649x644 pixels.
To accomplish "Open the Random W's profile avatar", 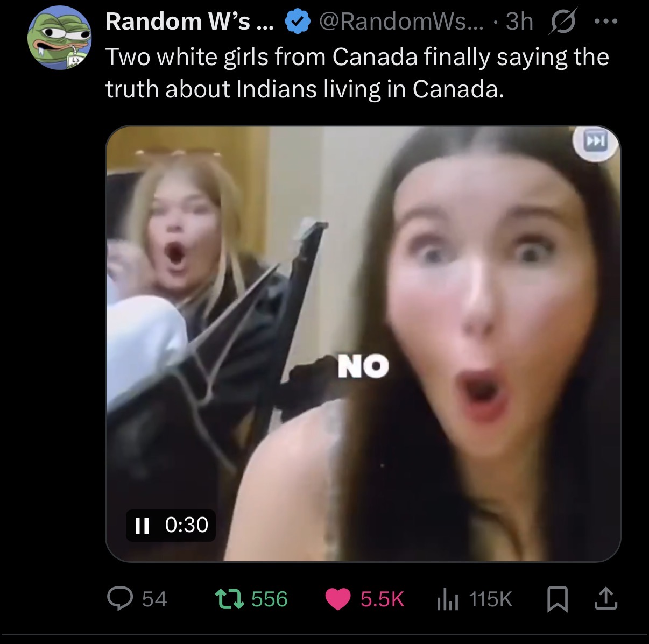I will (59, 38).
